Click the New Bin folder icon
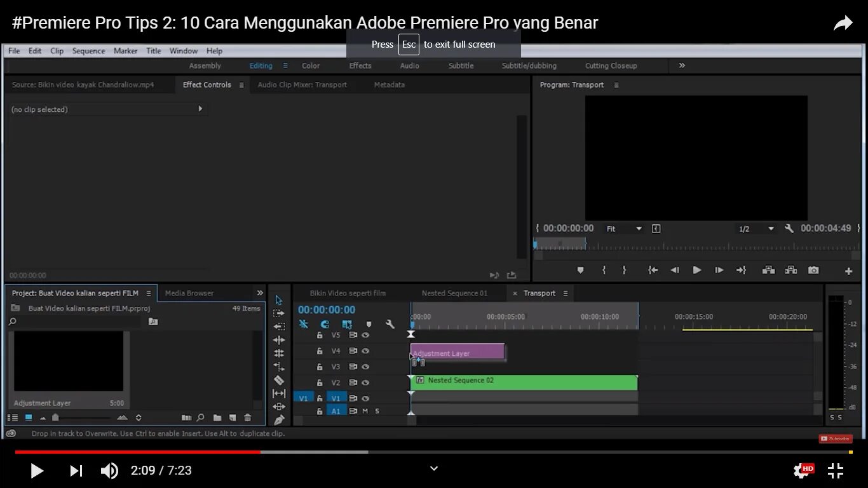 pyautogui.click(x=217, y=417)
